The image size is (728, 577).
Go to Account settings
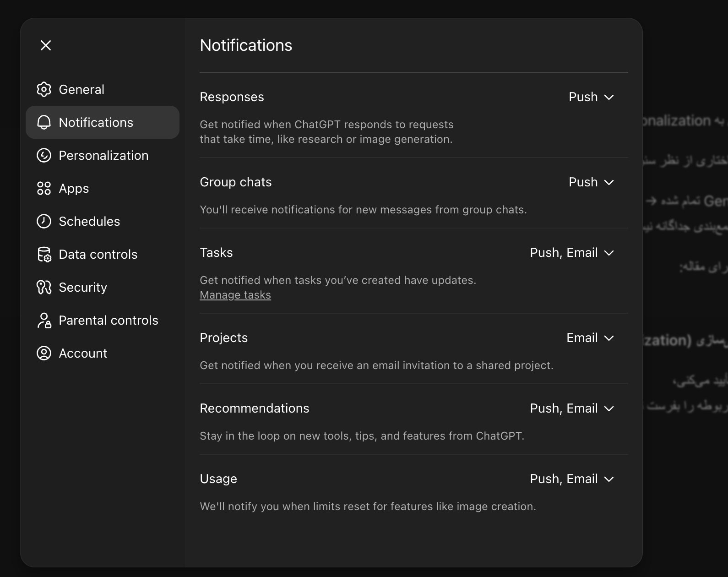(x=103, y=353)
